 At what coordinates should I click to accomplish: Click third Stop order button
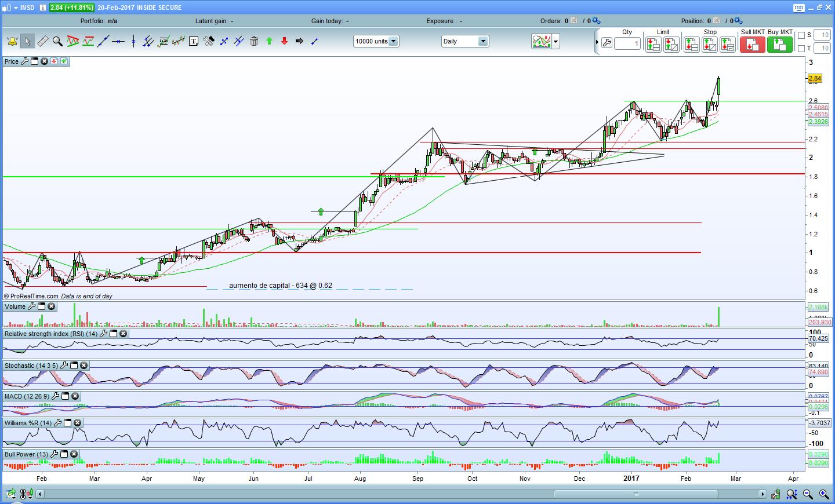tap(728, 45)
